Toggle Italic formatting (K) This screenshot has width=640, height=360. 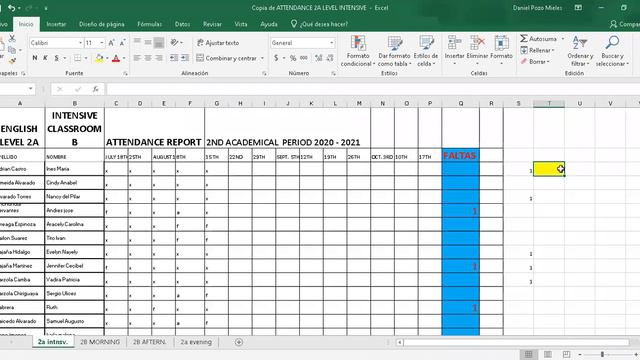point(45,58)
